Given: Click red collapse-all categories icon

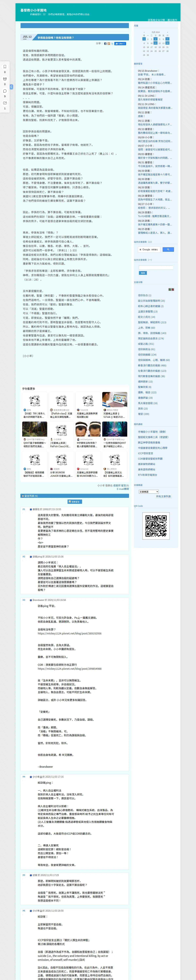Looking at the screenshot, I should pyautogui.click(x=173, y=290).
